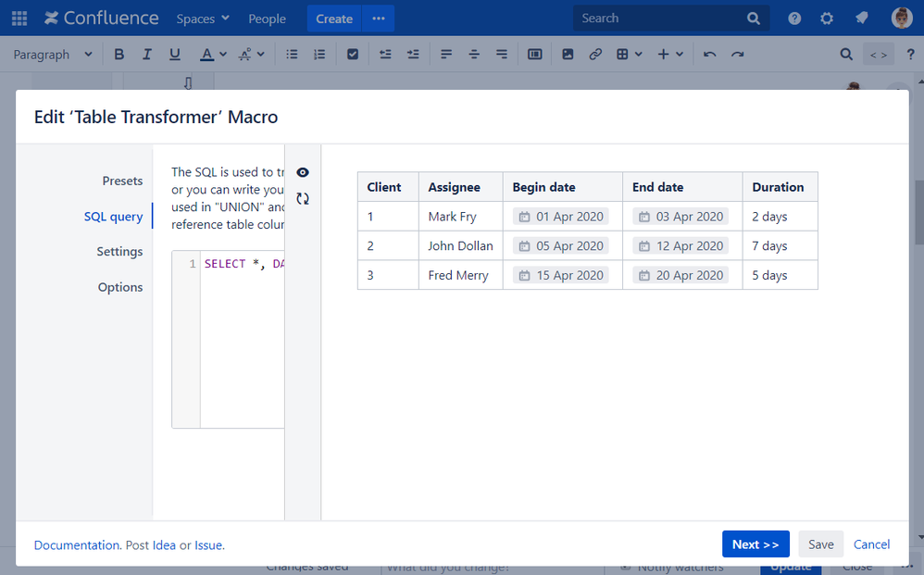The width and height of the screenshot is (924, 575).
Task: Open the user avatar profile menu
Action: [x=902, y=19]
